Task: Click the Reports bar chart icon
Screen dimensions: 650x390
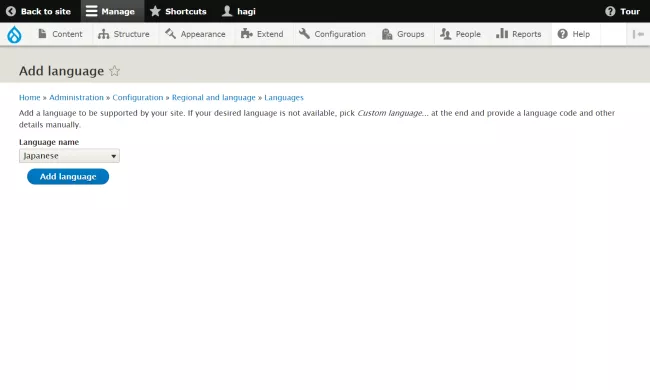Action: tap(502, 34)
